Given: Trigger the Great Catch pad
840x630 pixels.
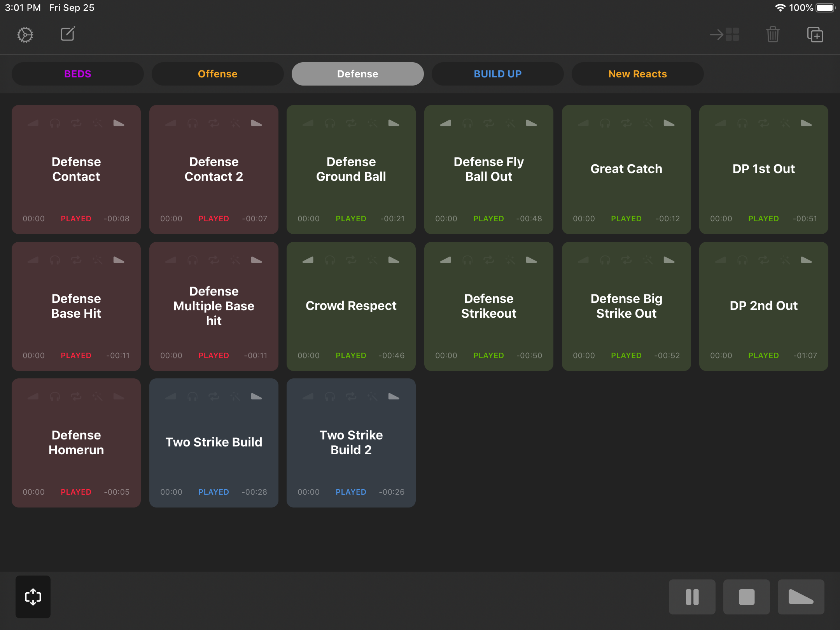Looking at the screenshot, I should [626, 169].
